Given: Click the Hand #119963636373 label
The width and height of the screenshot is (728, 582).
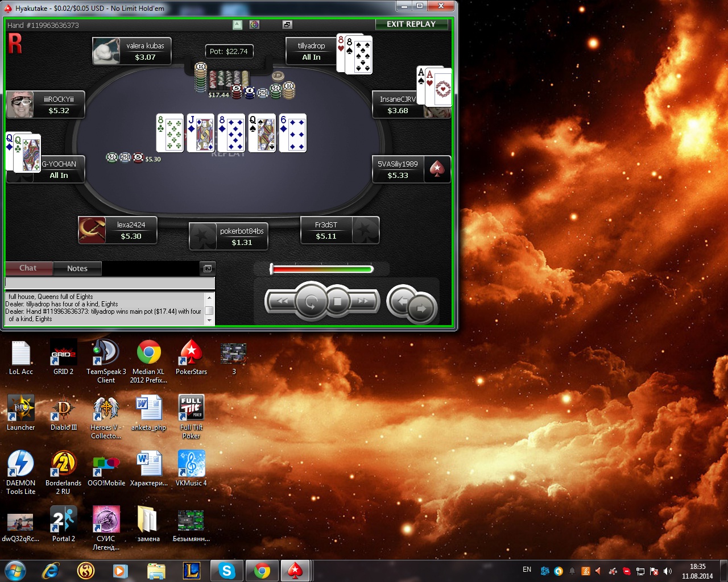Looking at the screenshot, I should tap(43, 25).
